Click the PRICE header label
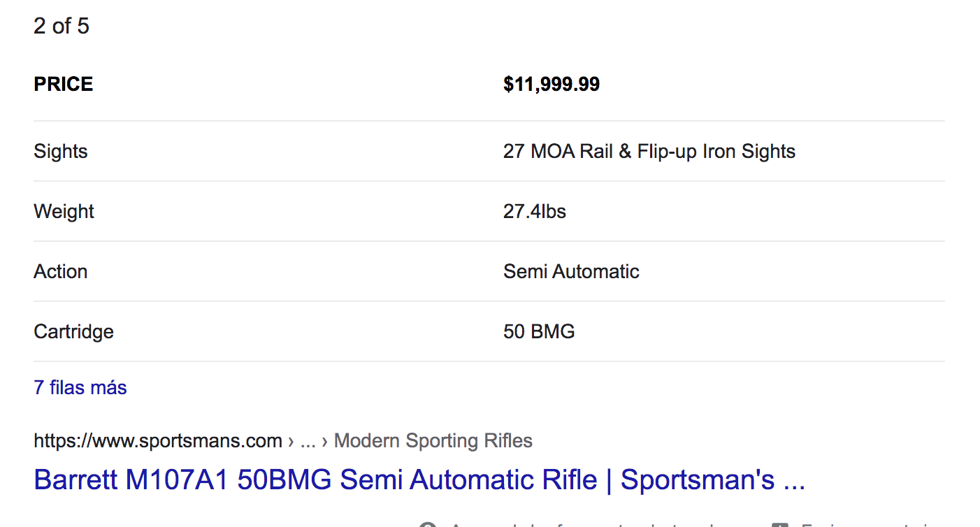This screenshot has width=980, height=527. (x=64, y=85)
